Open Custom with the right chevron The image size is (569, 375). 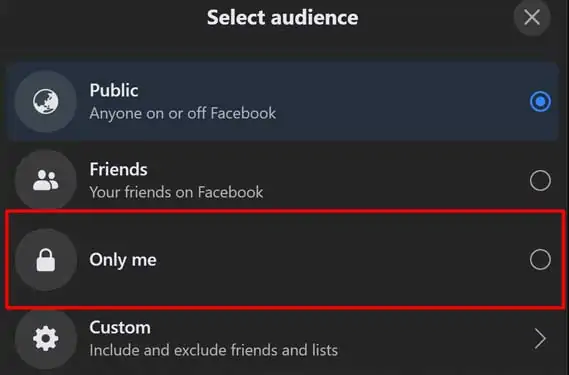pos(540,338)
